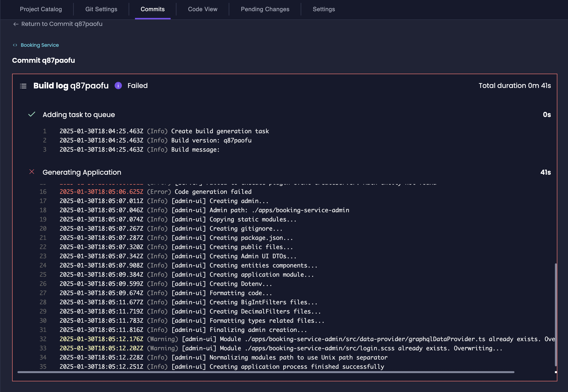The image size is (568, 392).
Task: Click the Booking Service code brackets icon
Action: [x=15, y=45]
